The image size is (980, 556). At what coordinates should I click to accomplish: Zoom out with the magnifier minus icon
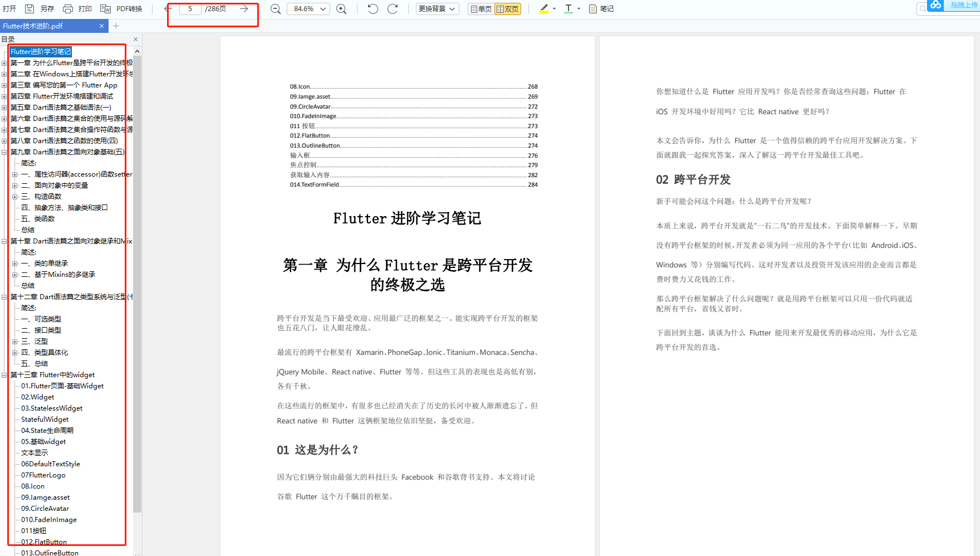click(275, 8)
